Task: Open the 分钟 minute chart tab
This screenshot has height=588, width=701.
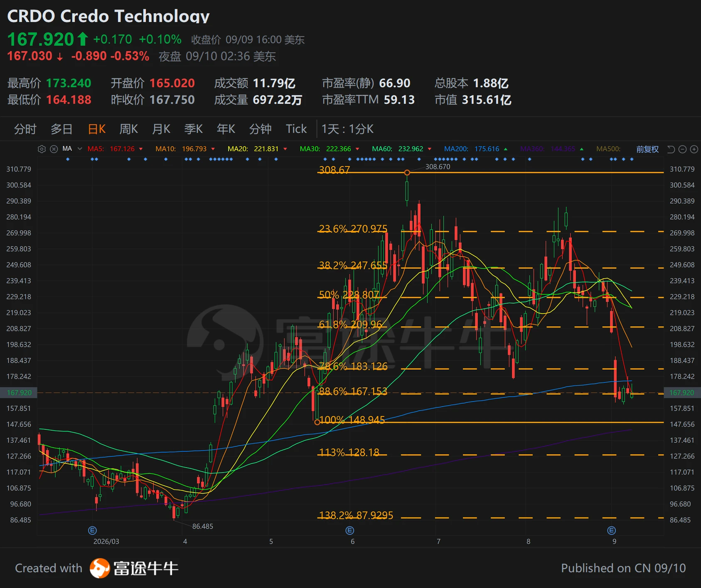Action: [260, 129]
